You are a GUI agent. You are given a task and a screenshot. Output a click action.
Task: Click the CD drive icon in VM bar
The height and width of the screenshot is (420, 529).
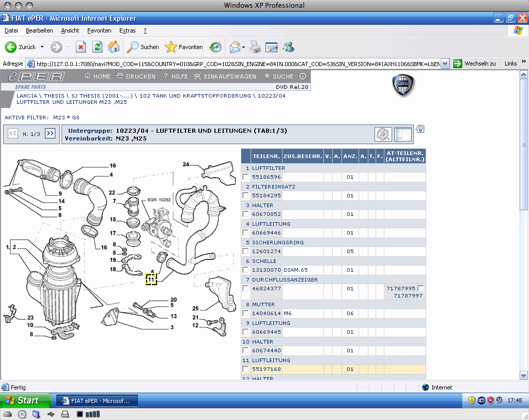[22, 414]
